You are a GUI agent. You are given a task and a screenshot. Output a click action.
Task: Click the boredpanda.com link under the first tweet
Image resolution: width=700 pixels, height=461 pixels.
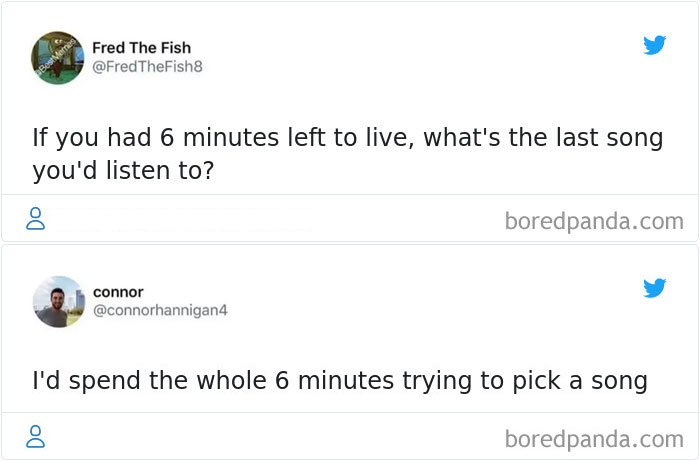[x=594, y=221]
